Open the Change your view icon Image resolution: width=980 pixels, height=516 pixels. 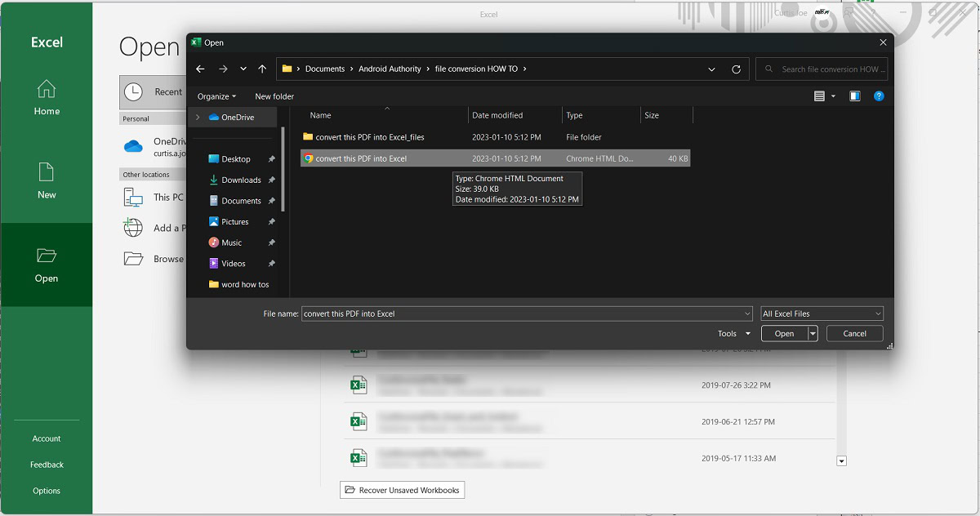[820, 96]
